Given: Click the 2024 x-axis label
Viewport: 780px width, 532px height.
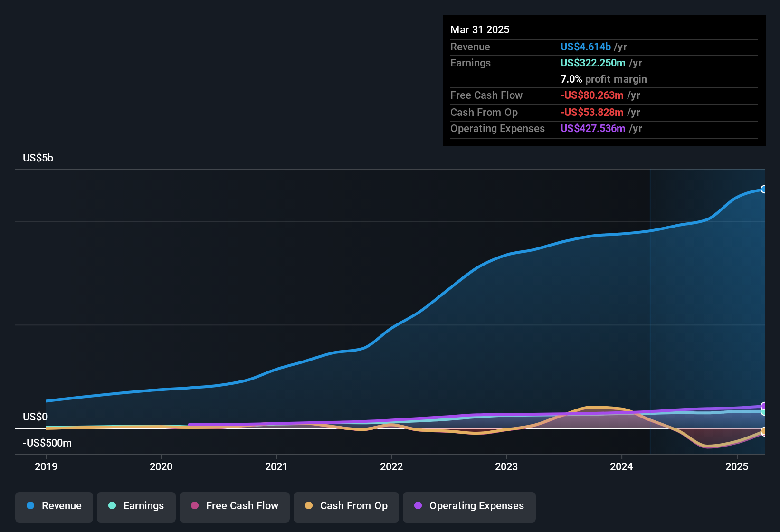Looking at the screenshot, I should pos(621,466).
